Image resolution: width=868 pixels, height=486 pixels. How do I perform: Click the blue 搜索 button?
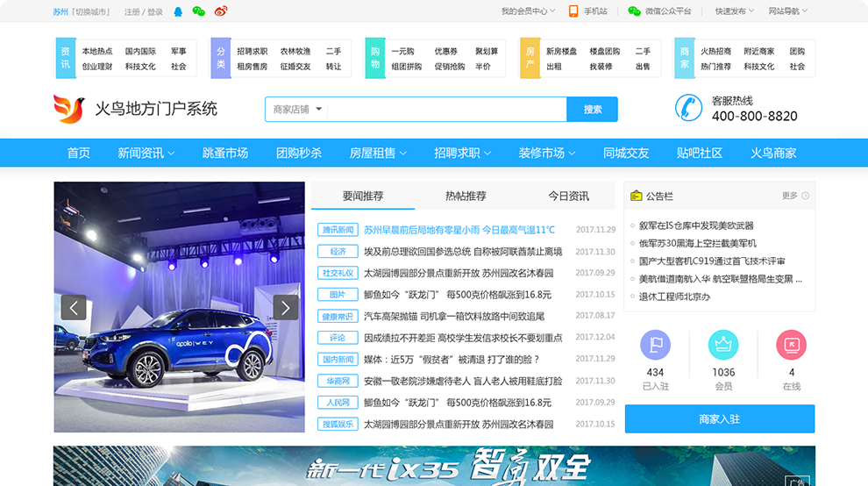click(x=593, y=110)
